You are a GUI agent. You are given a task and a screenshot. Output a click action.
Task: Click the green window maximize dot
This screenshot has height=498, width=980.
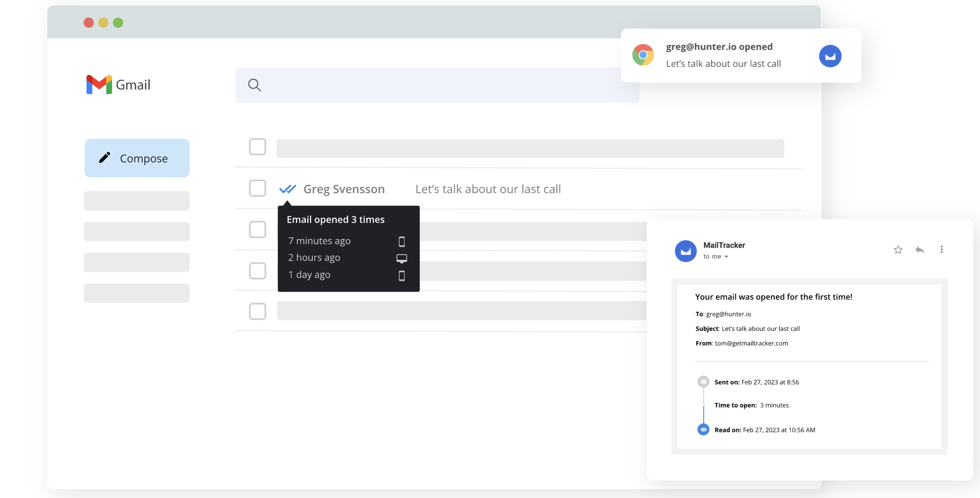click(x=118, y=22)
